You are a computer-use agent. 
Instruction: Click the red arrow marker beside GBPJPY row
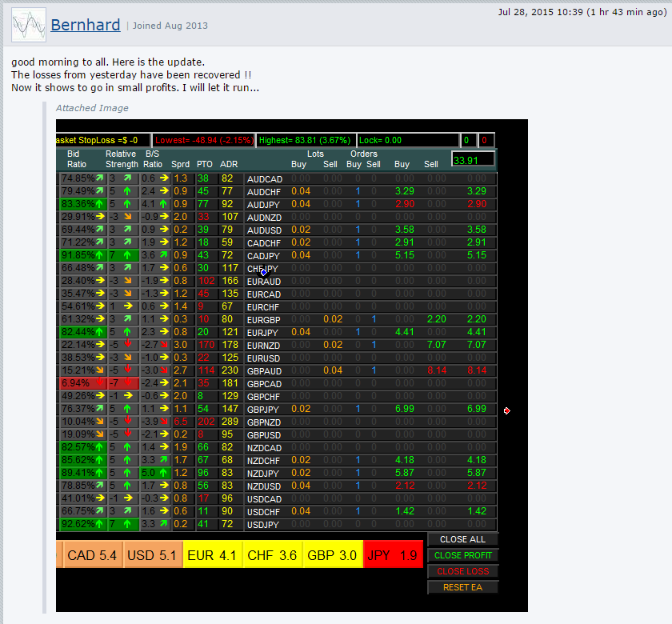pyautogui.click(x=507, y=411)
